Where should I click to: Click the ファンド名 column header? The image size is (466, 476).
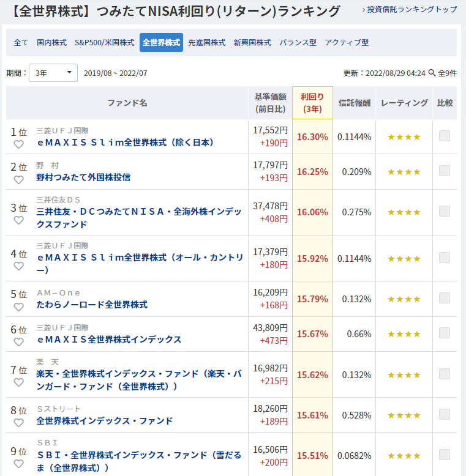pos(127,103)
